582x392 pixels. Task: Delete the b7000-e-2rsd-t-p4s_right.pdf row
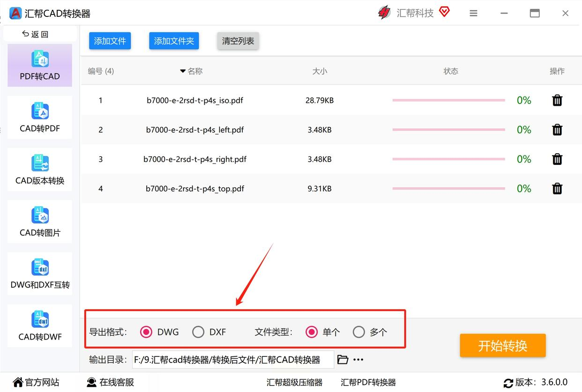click(557, 159)
